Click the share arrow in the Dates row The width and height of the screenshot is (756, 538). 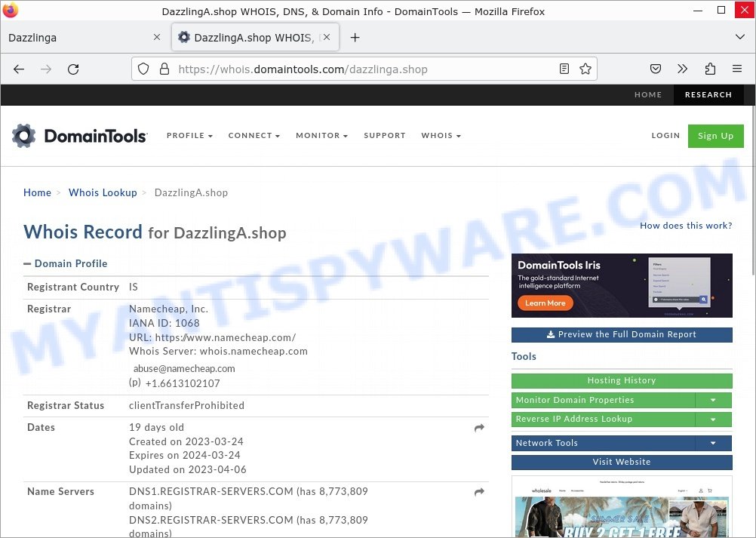(479, 428)
